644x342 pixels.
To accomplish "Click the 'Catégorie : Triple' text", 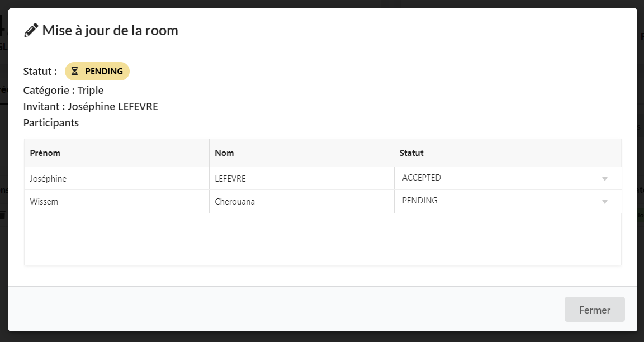I will point(63,91).
